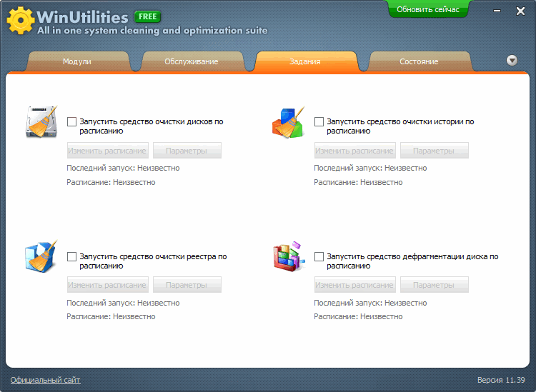Image resolution: width=536 pixels, height=392 pixels.
Task: Click 'Запустить средство очистки реестра по расписанию' label
Action: [x=153, y=261]
